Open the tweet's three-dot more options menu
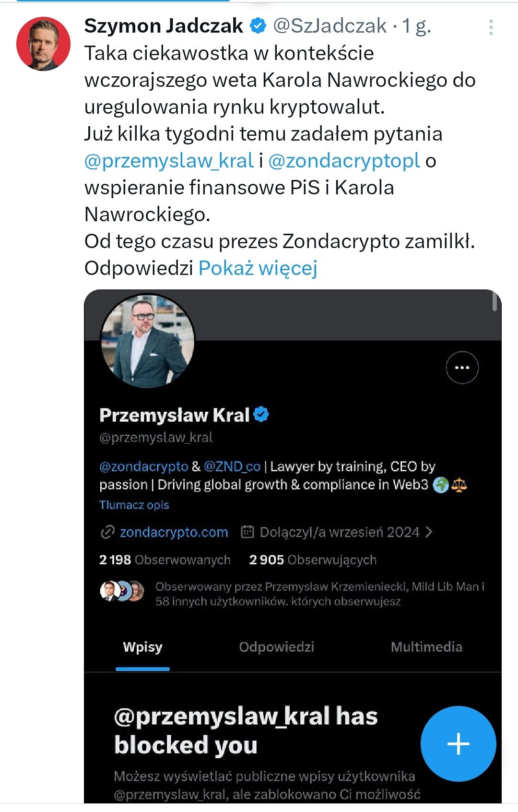This screenshot has height=812, width=518. pyautogui.click(x=491, y=27)
